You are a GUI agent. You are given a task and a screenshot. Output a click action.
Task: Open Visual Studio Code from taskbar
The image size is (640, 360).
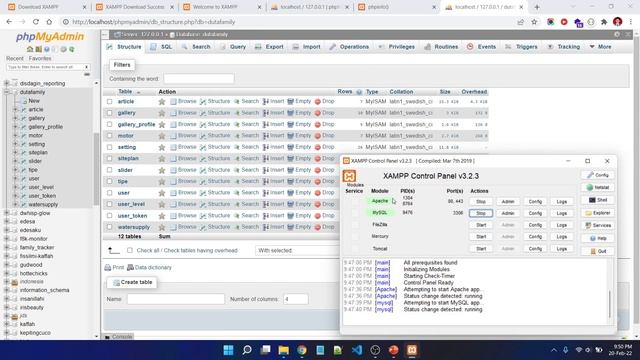pos(357,350)
